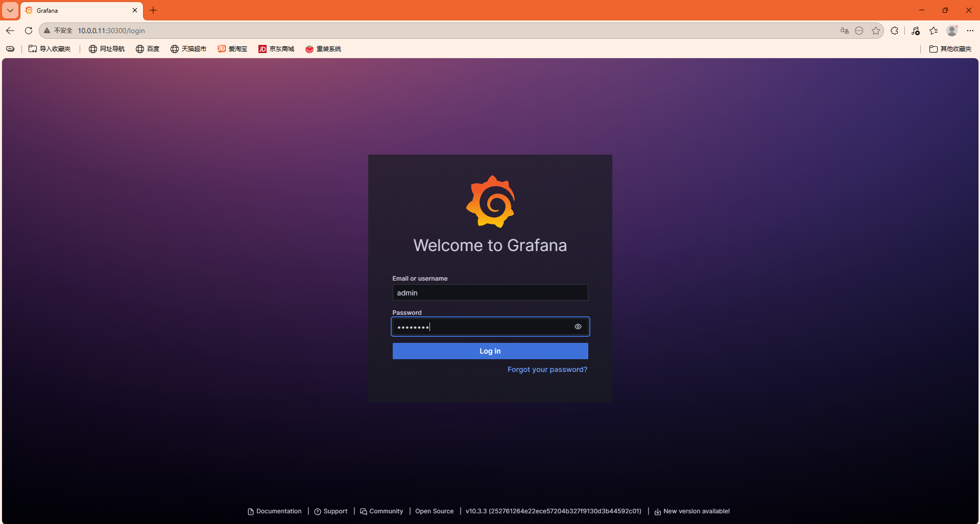Viewport: 980px width, 524px height.
Task: Open the Forgot your password link
Action: click(x=547, y=369)
